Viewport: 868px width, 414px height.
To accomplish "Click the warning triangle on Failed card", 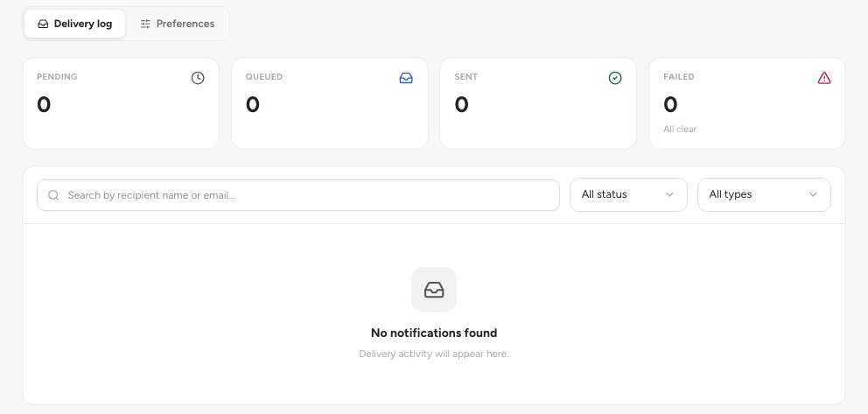I will [824, 78].
